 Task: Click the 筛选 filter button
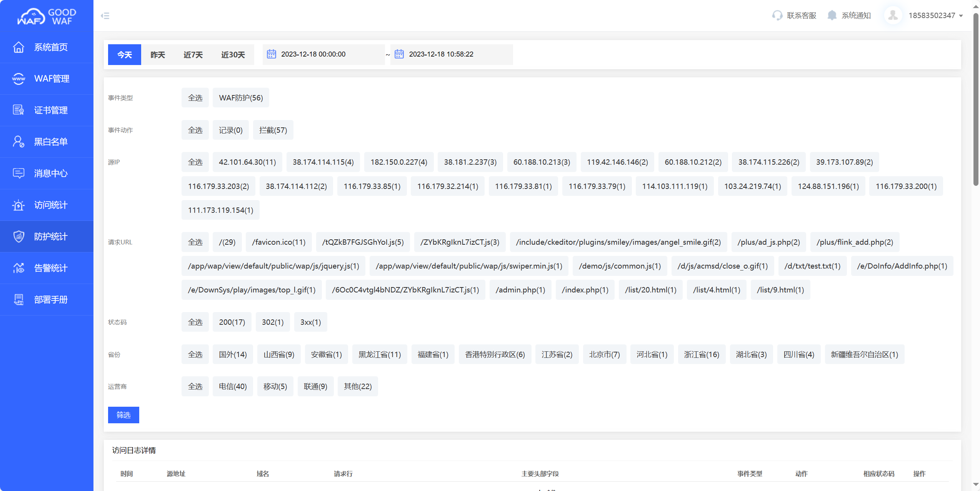tap(123, 415)
